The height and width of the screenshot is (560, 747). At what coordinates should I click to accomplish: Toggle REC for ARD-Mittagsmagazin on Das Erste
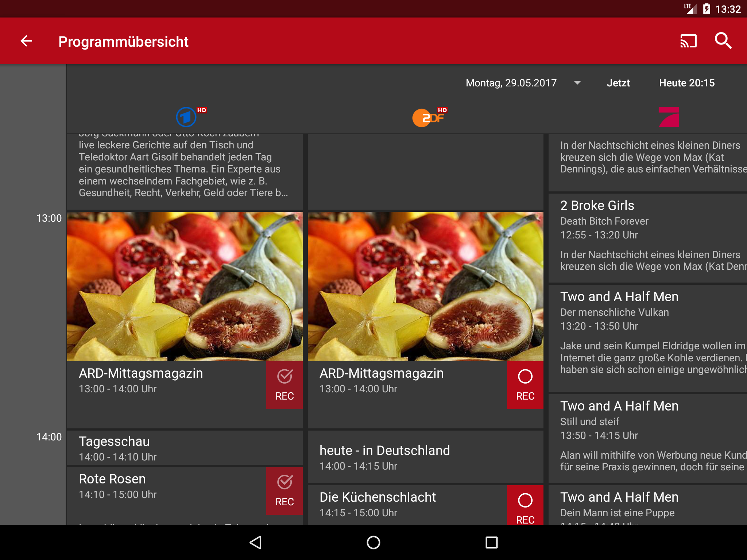click(284, 385)
